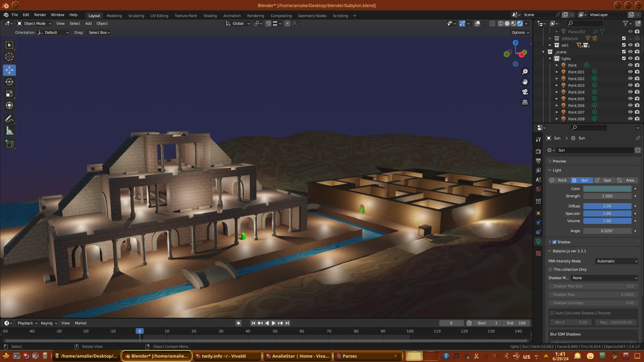644x362 pixels.
Task: Select the Scale tool
Action: tap(9, 94)
